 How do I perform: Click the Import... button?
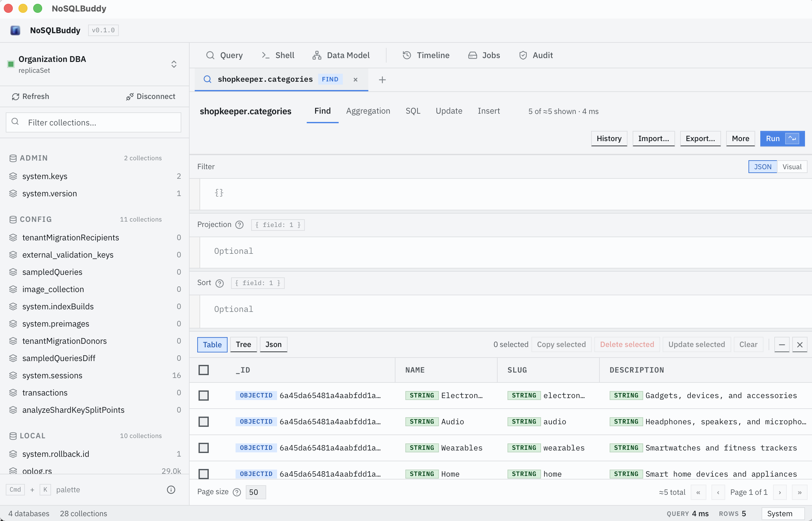point(653,138)
